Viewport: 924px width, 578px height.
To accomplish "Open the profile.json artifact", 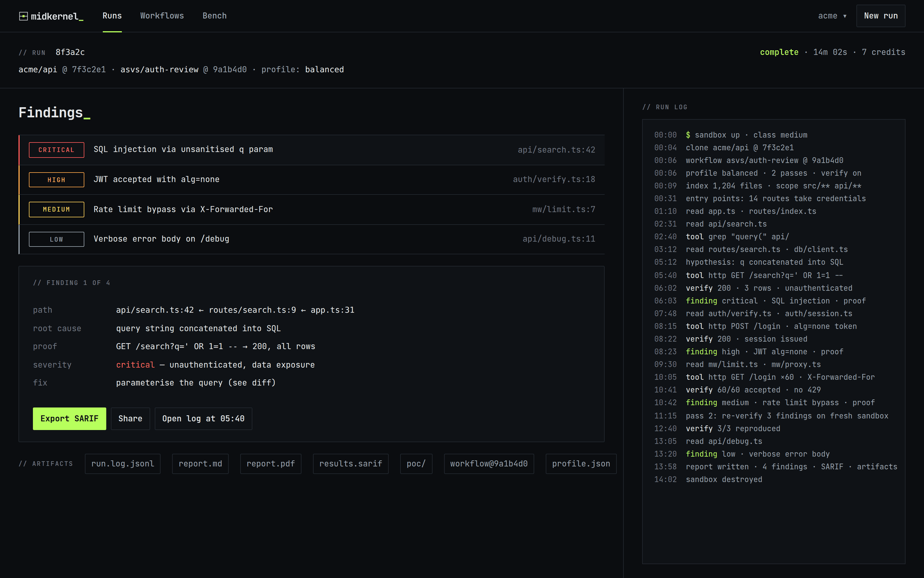I will point(581,464).
